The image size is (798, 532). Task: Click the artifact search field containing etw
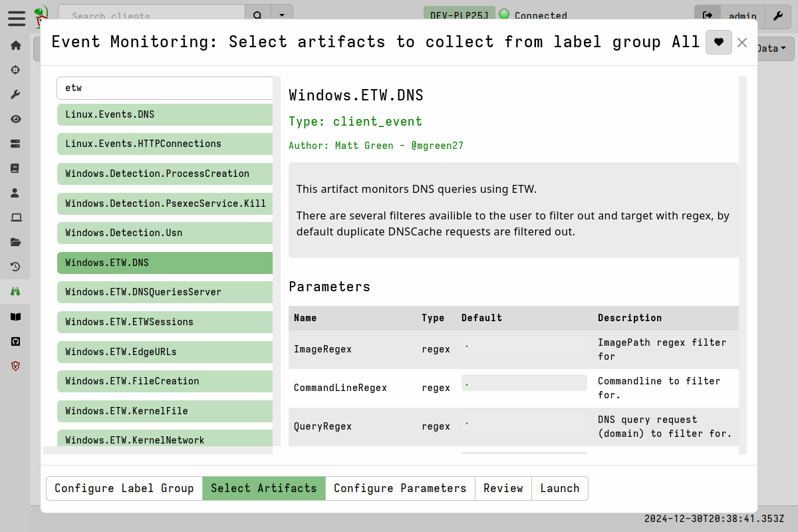coord(164,88)
